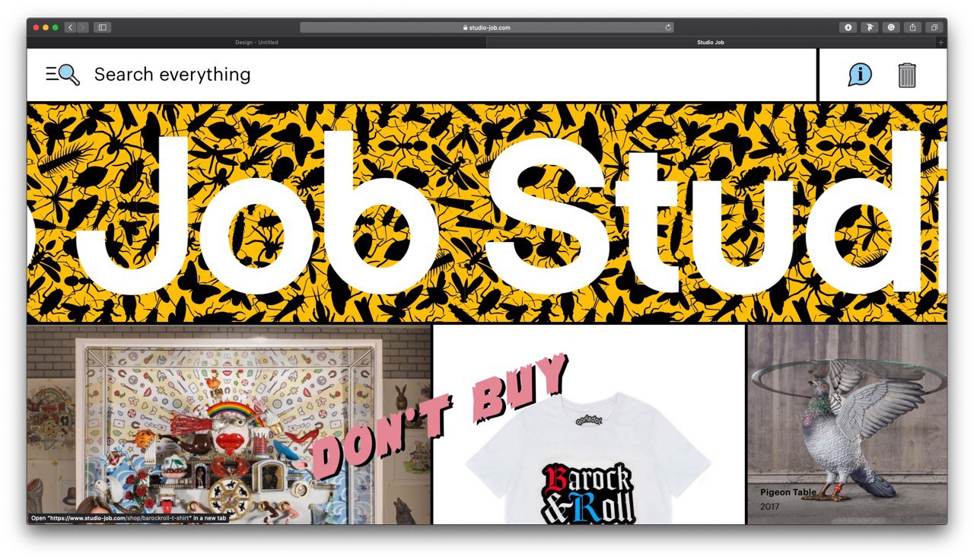
Task: Go forward with Safari's forward arrow
Action: click(82, 27)
